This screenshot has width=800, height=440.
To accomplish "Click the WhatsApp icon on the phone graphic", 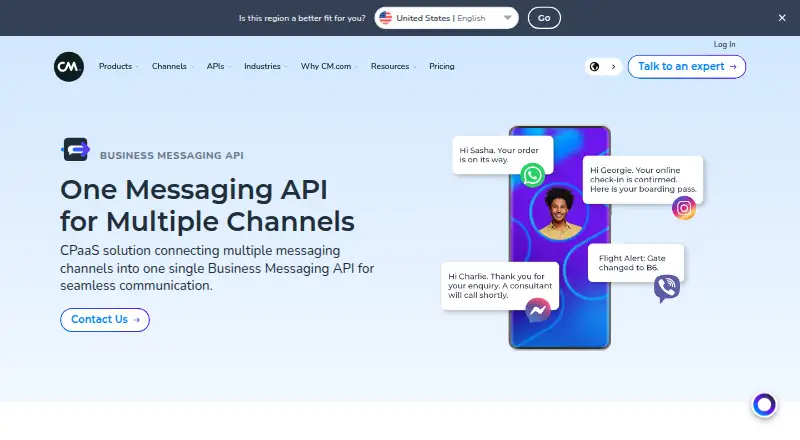I will [x=532, y=175].
